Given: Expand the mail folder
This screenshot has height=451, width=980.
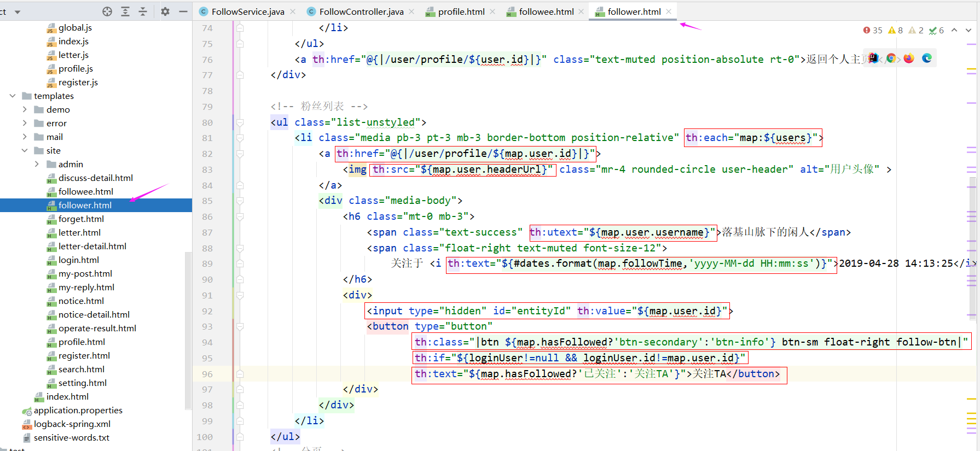Looking at the screenshot, I should 25,137.
